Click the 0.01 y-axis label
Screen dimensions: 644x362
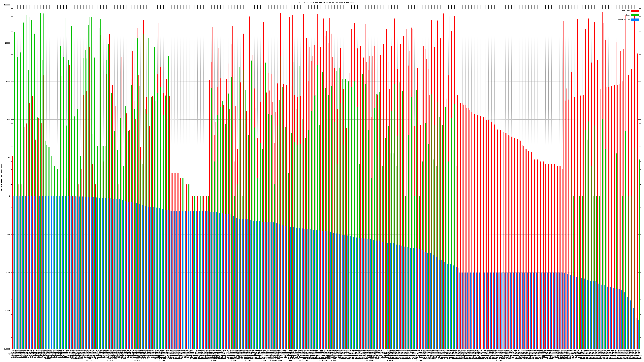click(8, 273)
